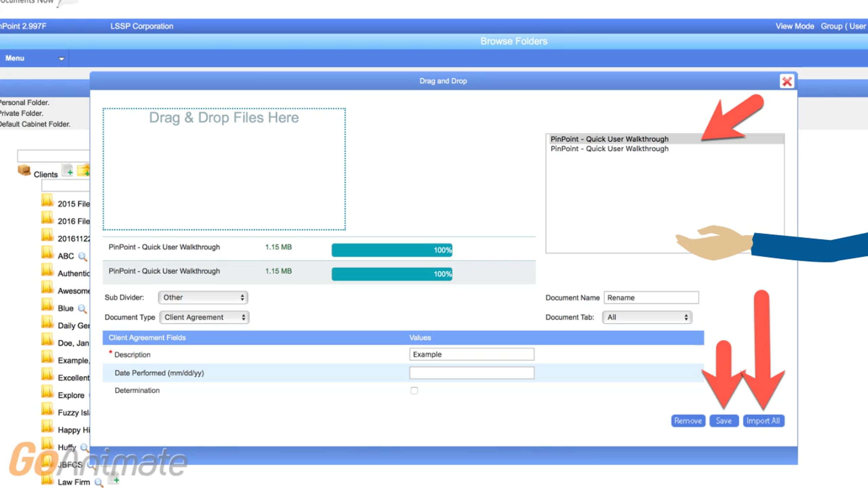Click the Save button

(724, 421)
